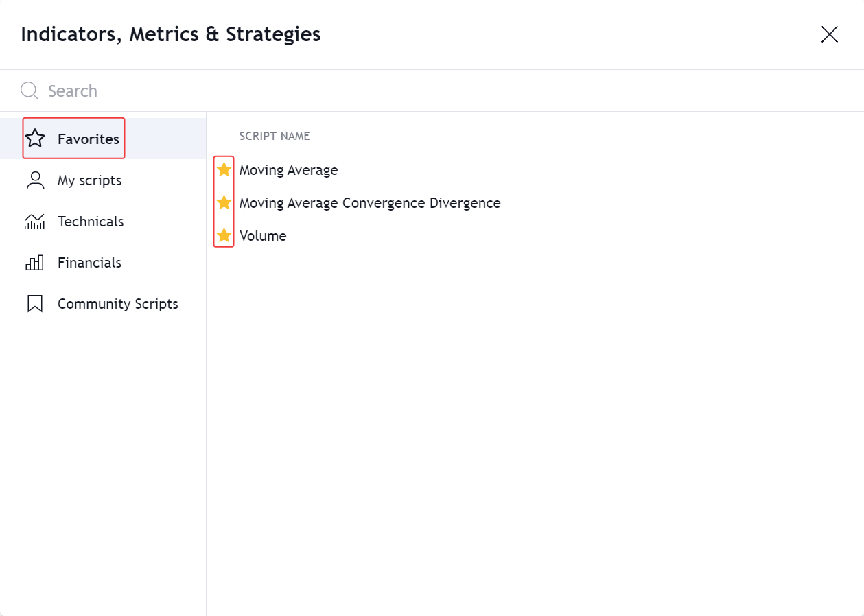This screenshot has width=864, height=616.
Task: Add the Volume indicator to chart
Action: click(263, 236)
